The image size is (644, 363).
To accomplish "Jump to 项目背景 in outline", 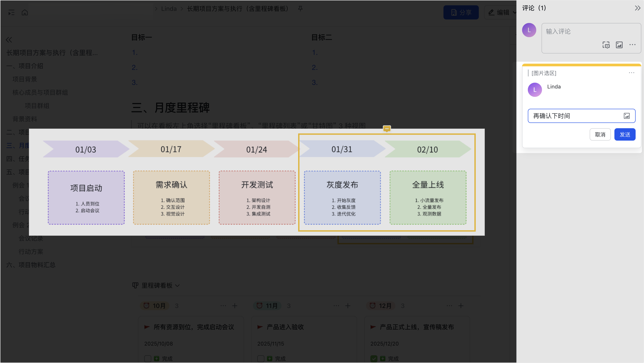I will (25, 79).
